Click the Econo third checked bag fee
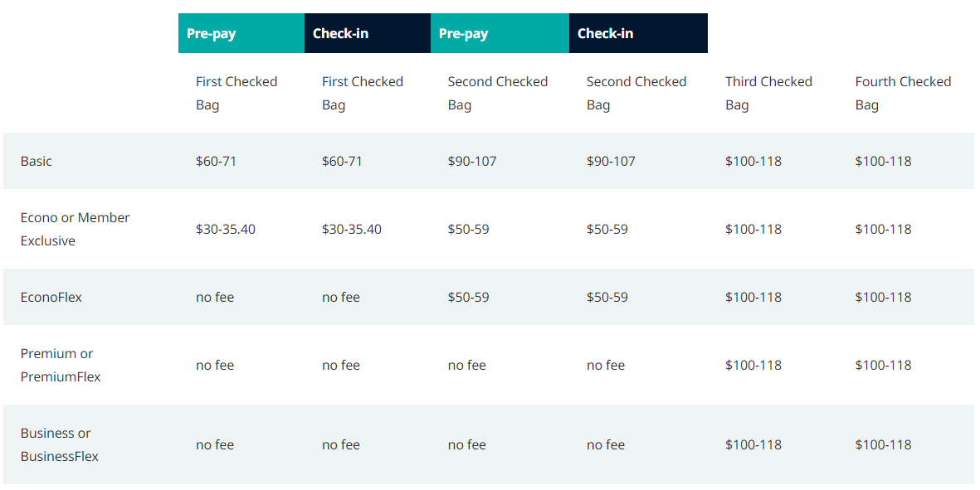The image size is (980, 490). [753, 230]
